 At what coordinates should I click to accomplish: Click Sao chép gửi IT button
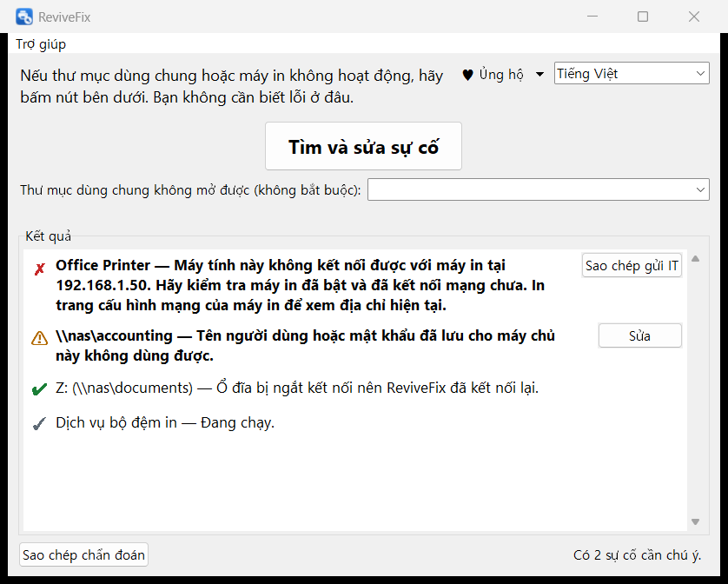[x=632, y=266]
